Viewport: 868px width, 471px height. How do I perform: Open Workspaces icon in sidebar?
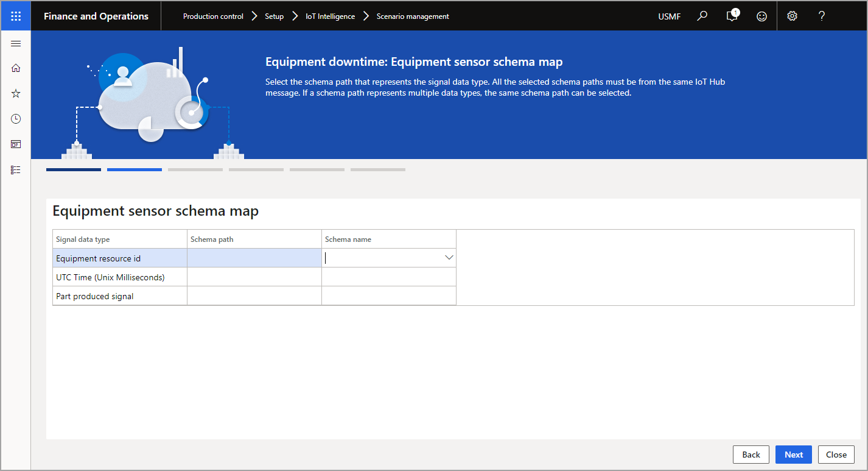(x=16, y=144)
